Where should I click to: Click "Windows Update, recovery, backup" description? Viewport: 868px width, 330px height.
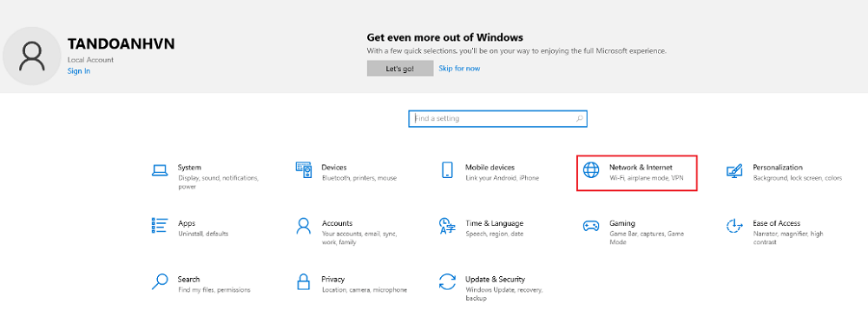(x=505, y=294)
